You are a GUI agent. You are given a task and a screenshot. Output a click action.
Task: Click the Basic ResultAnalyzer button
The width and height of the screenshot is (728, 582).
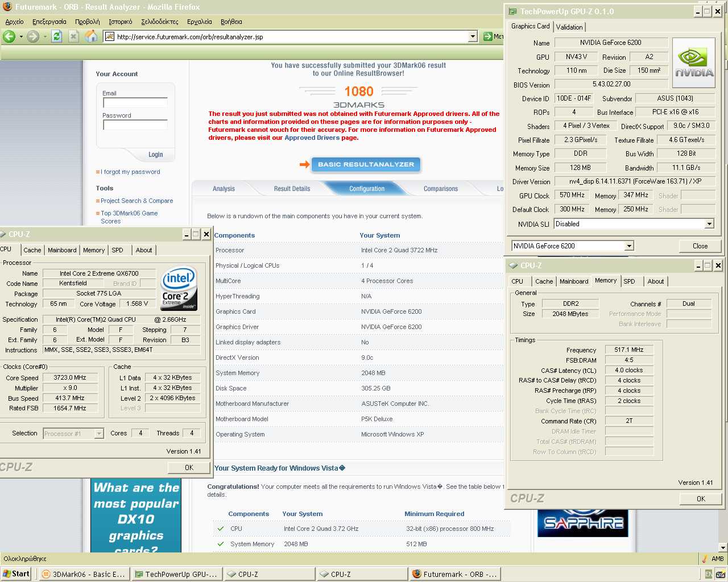366,164
